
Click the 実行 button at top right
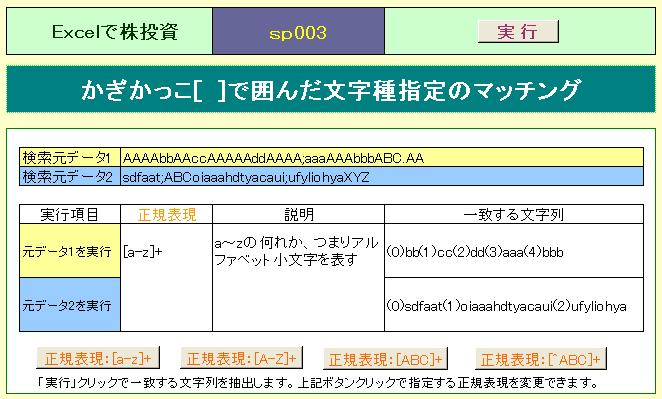(x=518, y=32)
